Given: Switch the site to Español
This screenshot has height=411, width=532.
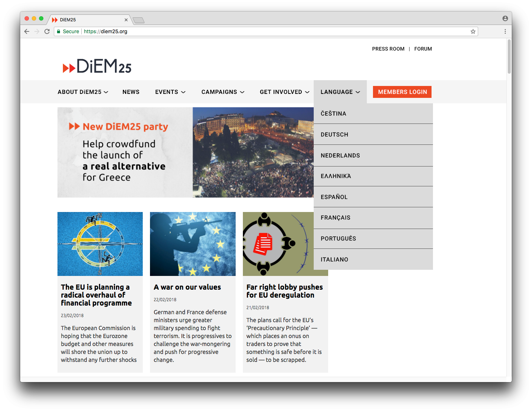Looking at the screenshot, I should point(373,197).
